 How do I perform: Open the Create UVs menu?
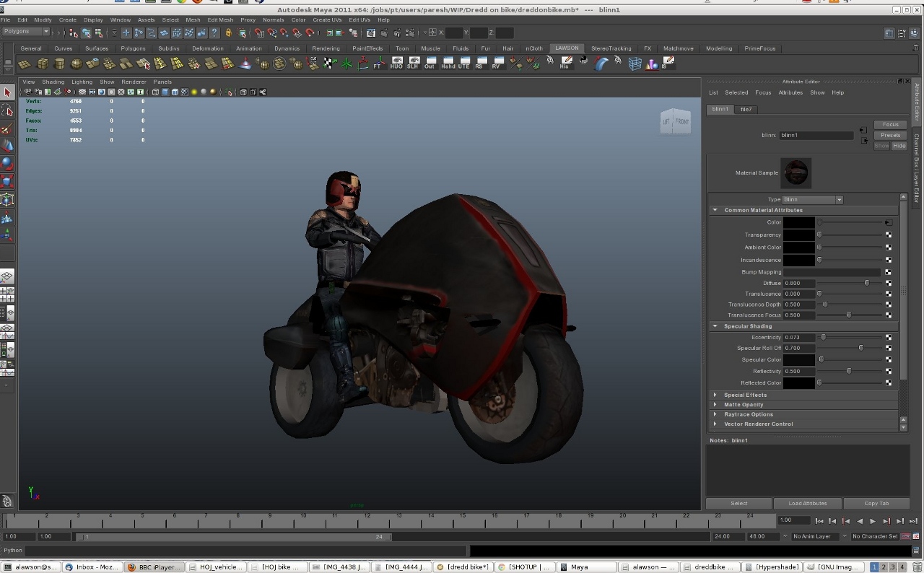tap(327, 19)
